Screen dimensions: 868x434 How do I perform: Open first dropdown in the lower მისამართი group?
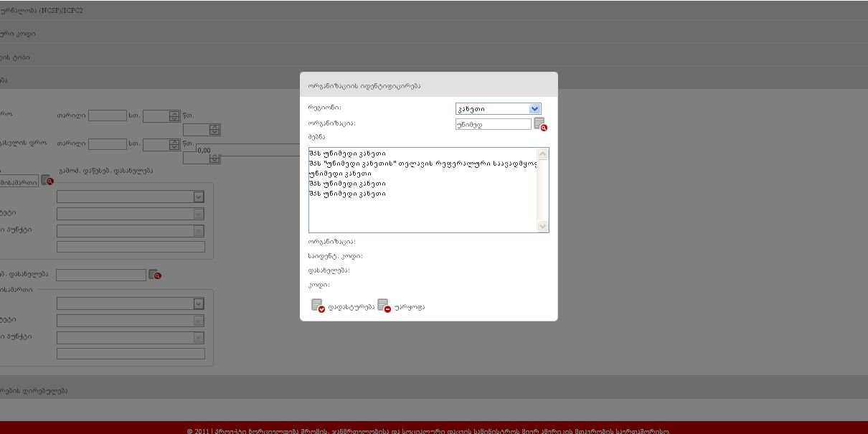click(130, 303)
